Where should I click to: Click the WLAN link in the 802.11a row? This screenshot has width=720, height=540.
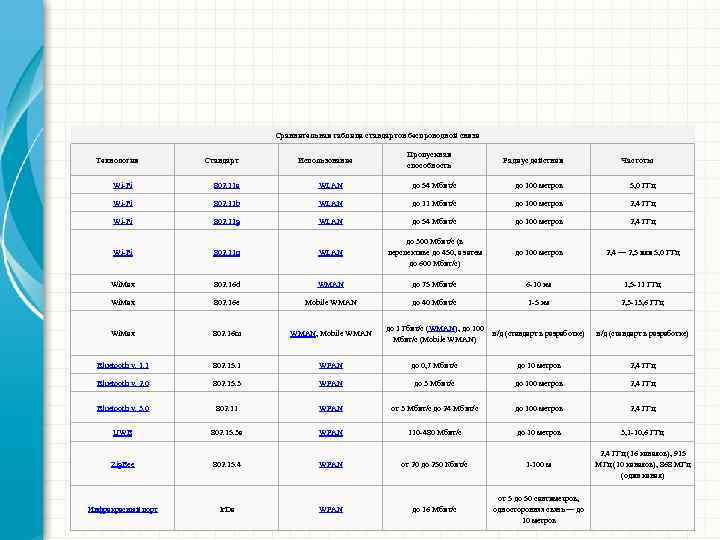[x=331, y=186]
